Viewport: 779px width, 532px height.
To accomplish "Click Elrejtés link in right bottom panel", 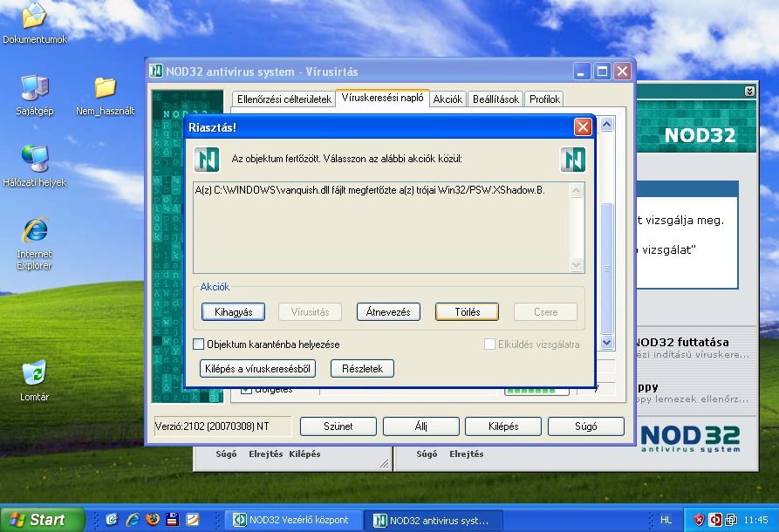I will coord(466,454).
